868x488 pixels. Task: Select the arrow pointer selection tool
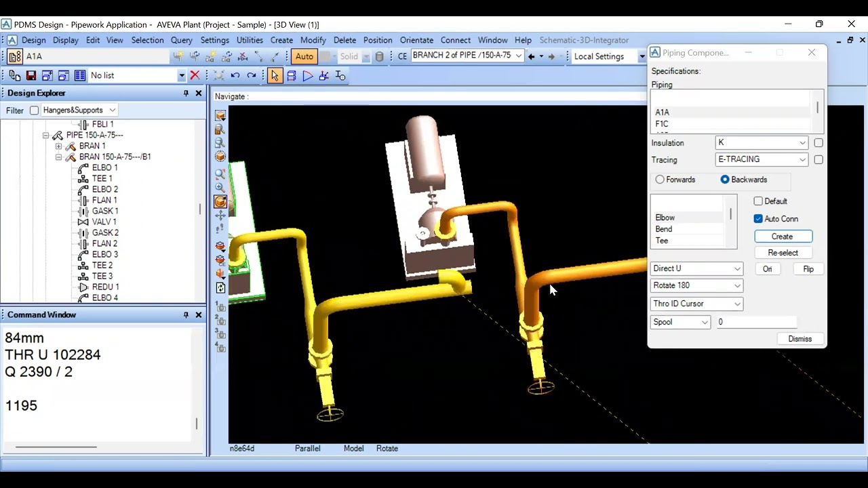pyautogui.click(x=275, y=75)
